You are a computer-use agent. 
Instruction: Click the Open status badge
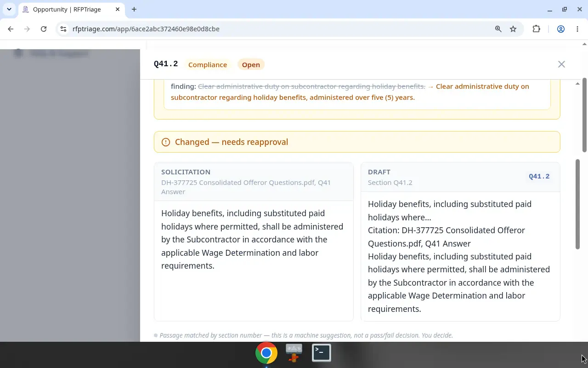click(x=251, y=65)
